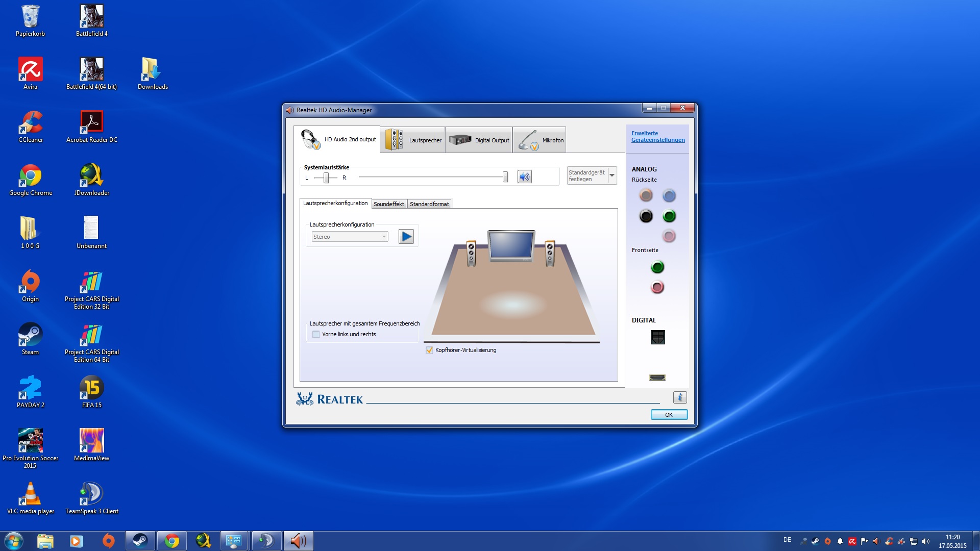Image resolution: width=980 pixels, height=551 pixels.
Task: Click the HDMI connector icon in sidebar
Action: click(657, 378)
